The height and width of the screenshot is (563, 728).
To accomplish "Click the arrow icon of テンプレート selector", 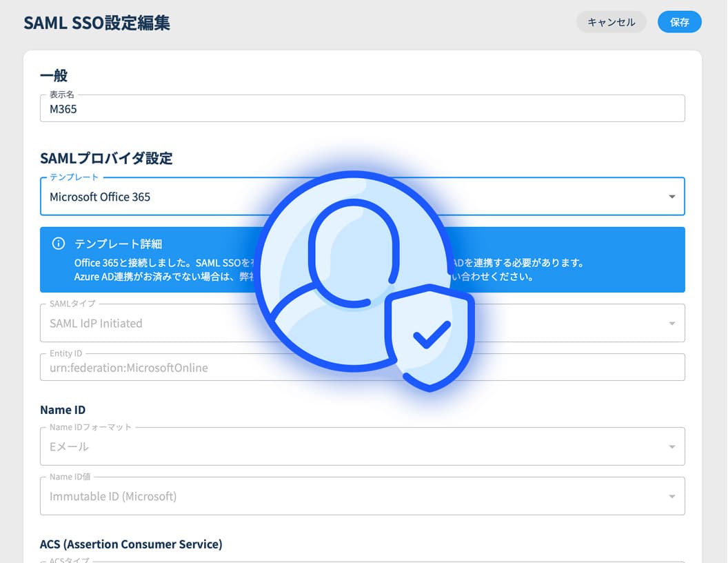I will coord(671,197).
